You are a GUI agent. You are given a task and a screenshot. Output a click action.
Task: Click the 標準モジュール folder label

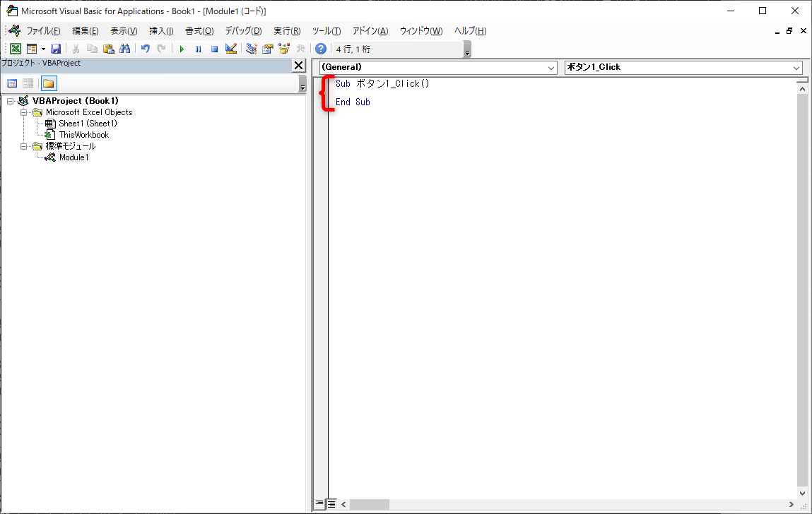pyautogui.click(x=71, y=146)
